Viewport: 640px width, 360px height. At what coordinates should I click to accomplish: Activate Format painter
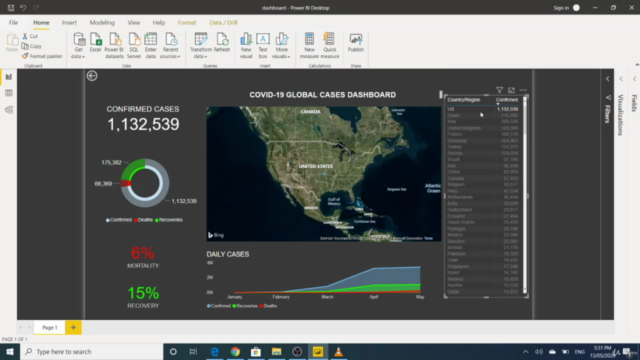pos(42,56)
